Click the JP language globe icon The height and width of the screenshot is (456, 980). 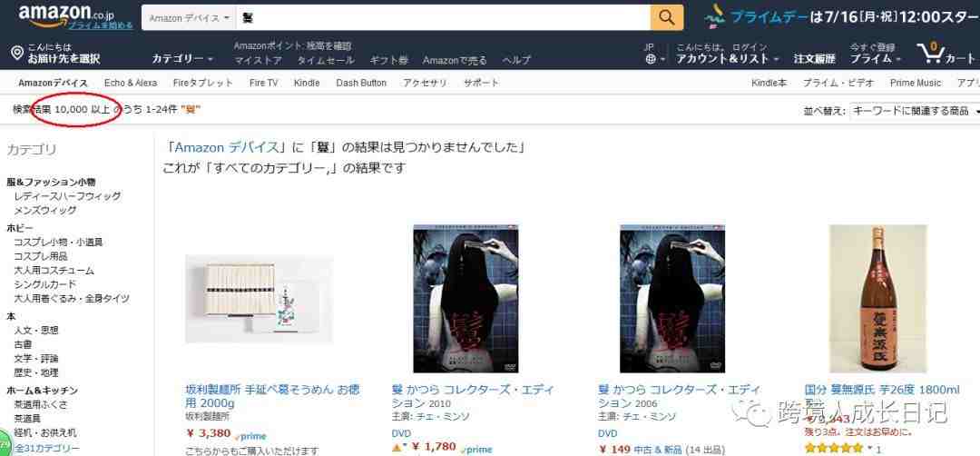(651, 59)
